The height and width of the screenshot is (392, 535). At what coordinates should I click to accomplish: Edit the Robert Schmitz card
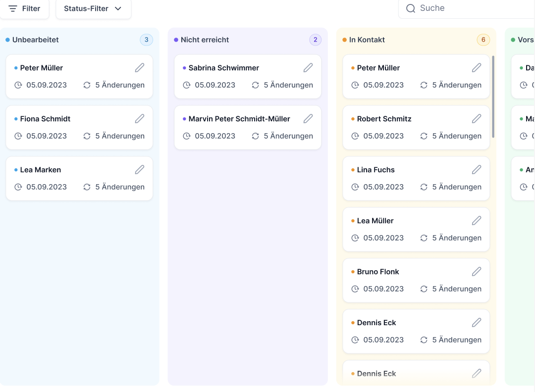point(477,119)
